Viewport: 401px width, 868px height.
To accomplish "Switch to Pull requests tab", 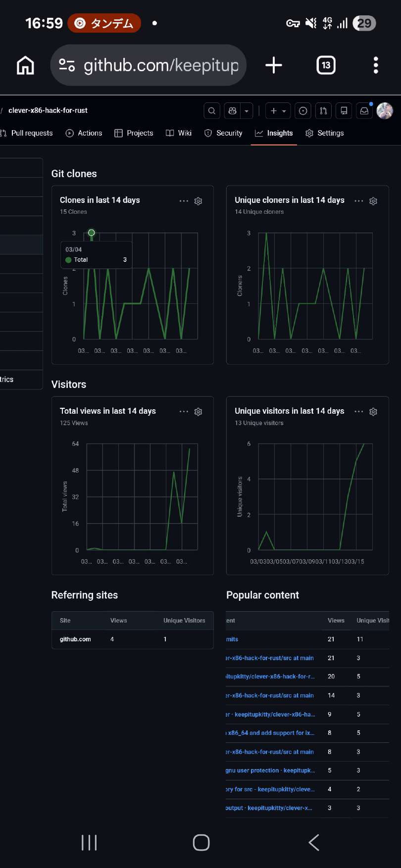I will pyautogui.click(x=27, y=133).
